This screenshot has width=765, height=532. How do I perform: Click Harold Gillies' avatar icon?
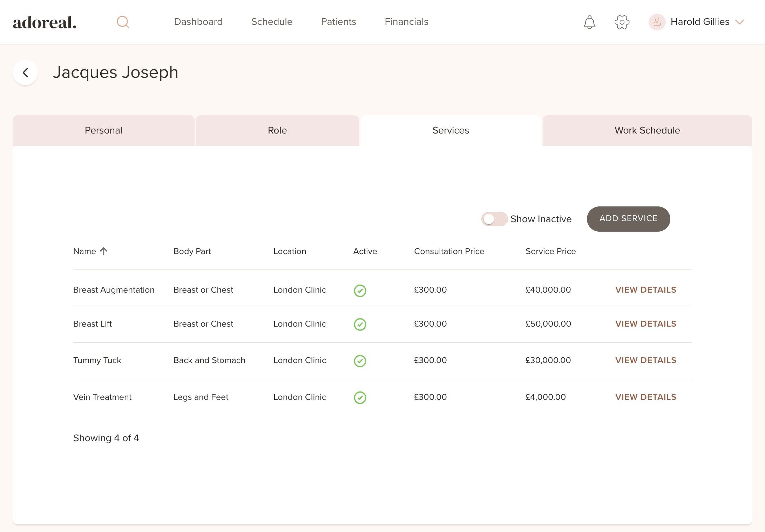657,22
